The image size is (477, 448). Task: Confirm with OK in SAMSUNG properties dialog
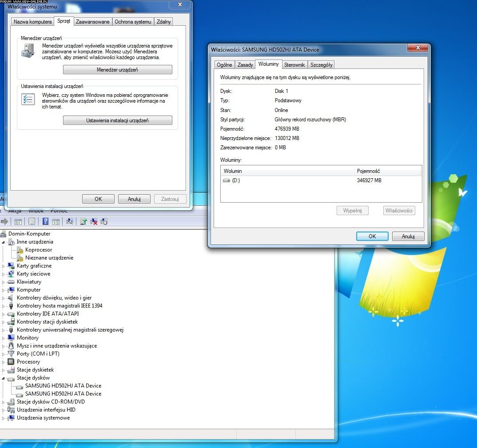372,236
